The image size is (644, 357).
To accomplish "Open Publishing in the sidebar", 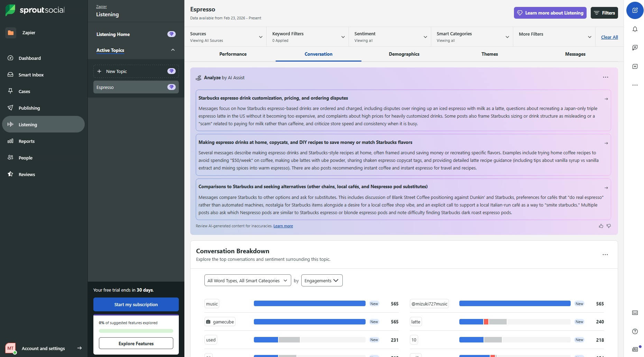I will (x=43, y=108).
